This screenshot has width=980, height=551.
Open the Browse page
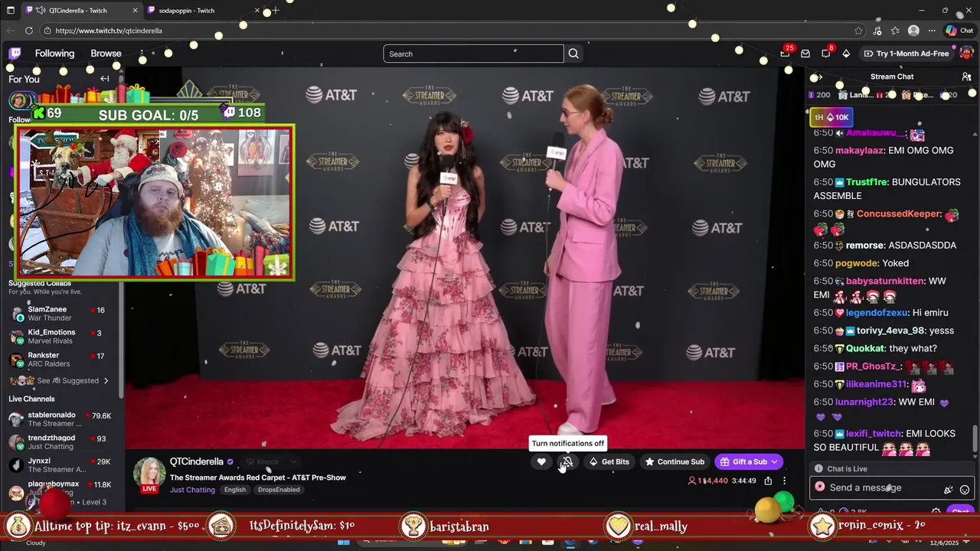[x=106, y=54]
